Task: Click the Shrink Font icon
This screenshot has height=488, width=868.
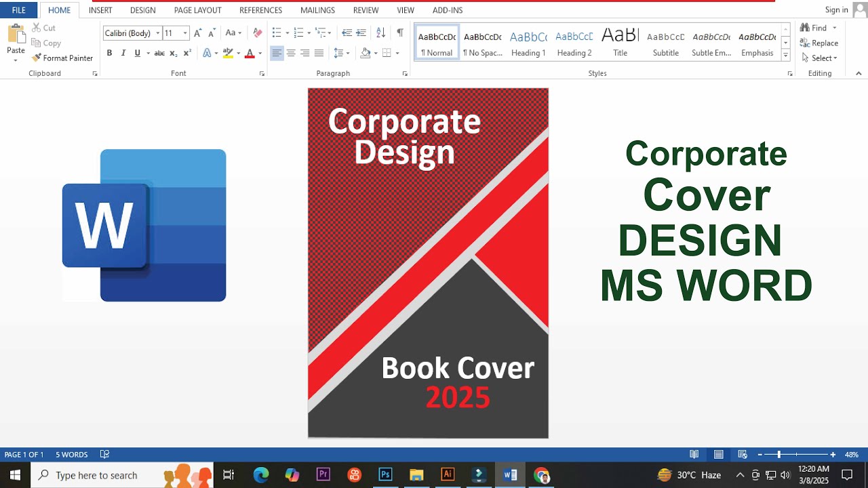Action: (x=212, y=33)
